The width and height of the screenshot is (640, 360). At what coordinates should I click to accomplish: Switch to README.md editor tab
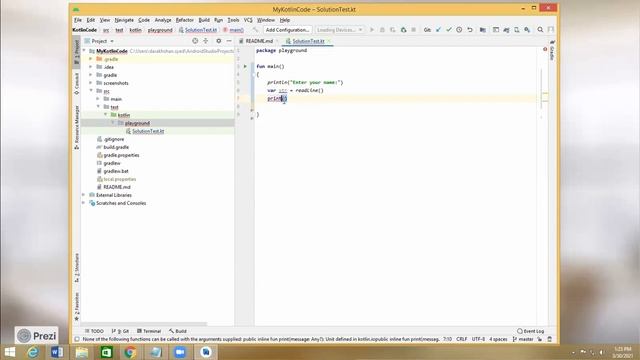[259, 41]
